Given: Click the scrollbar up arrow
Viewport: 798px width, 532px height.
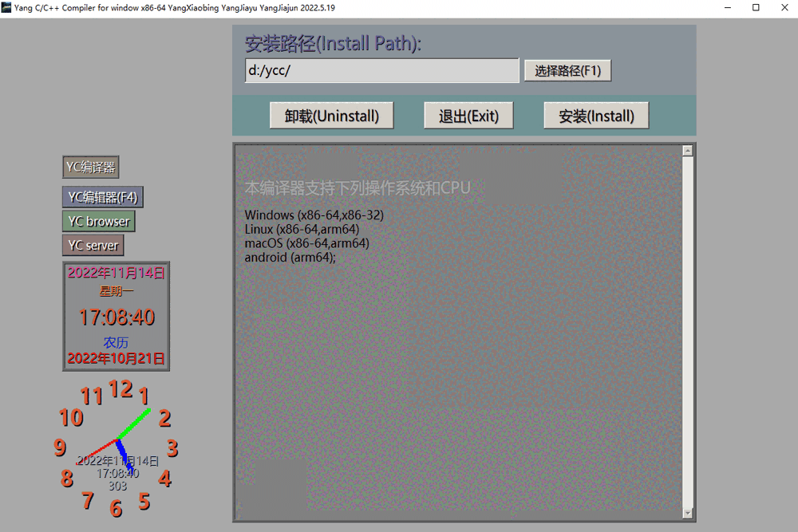Looking at the screenshot, I should pos(688,151).
